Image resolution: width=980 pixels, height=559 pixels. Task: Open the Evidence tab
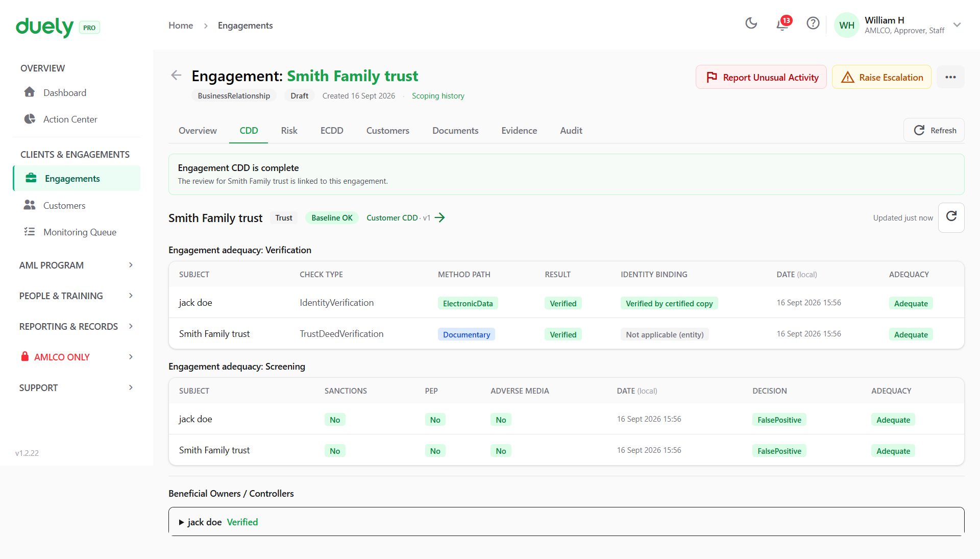click(x=519, y=131)
